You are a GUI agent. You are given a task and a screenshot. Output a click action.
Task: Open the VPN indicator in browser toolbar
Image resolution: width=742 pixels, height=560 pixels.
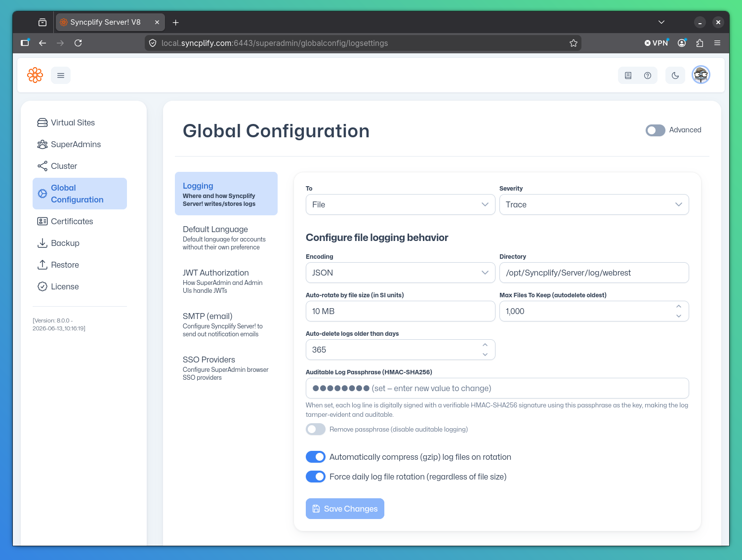657,43
